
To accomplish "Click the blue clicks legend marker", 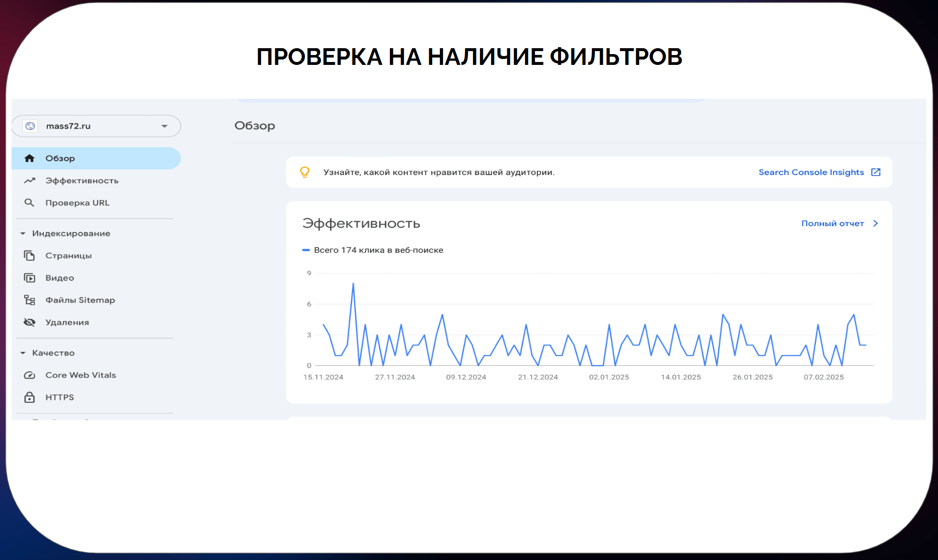I will pyautogui.click(x=306, y=250).
